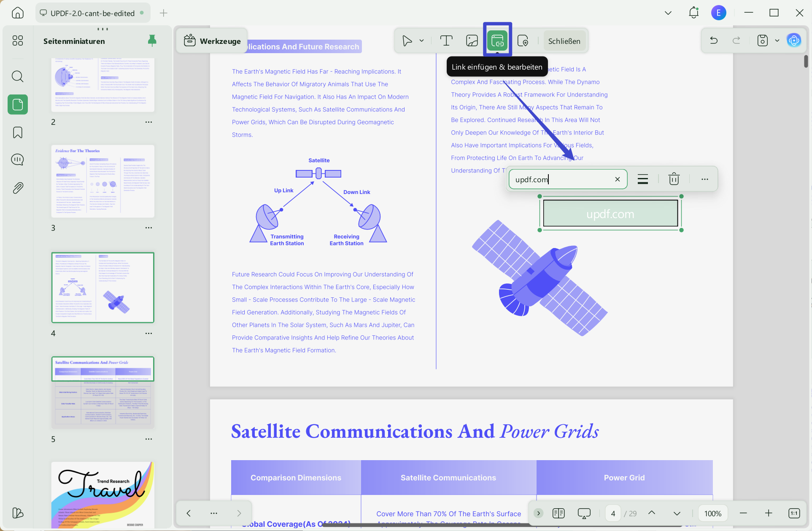Open the search panel in sidebar
The width and height of the screenshot is (812, 531).
coord(17,76)
